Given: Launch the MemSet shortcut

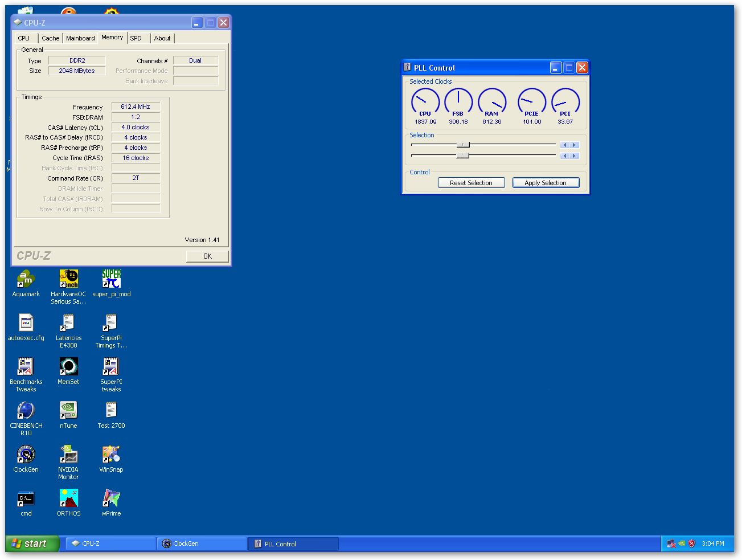Looking at the screenshot, I should click(x=68, y=367).
